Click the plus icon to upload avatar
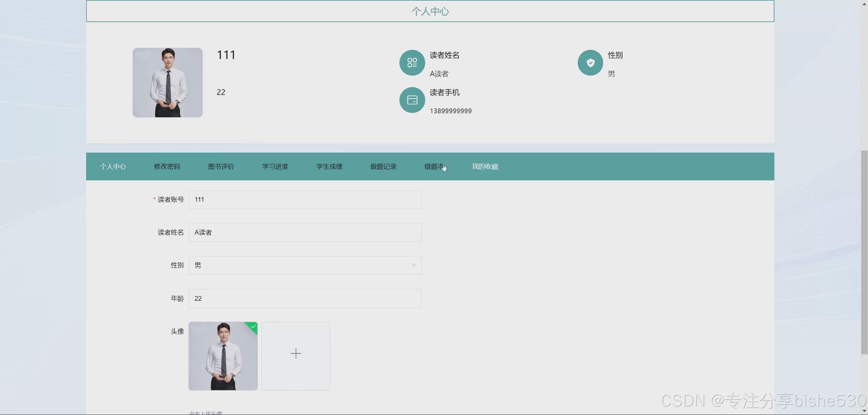This screenshot has width=868, height=415. (296, 354)
